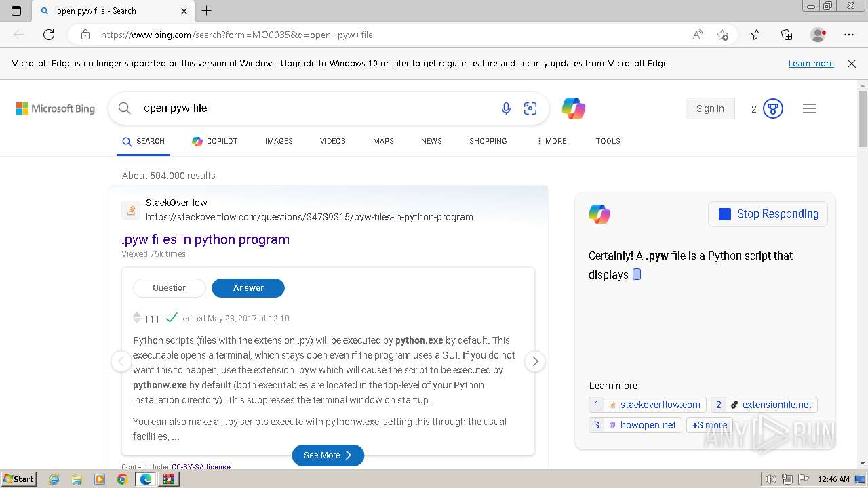The width and height of the screenshot is (868, 488).
Task: Close the open pyw file tab
Action: point(184,11)
